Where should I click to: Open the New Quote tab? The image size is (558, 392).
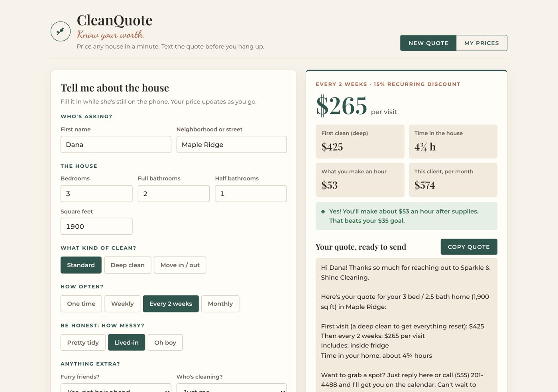click(x=428, y=43)
